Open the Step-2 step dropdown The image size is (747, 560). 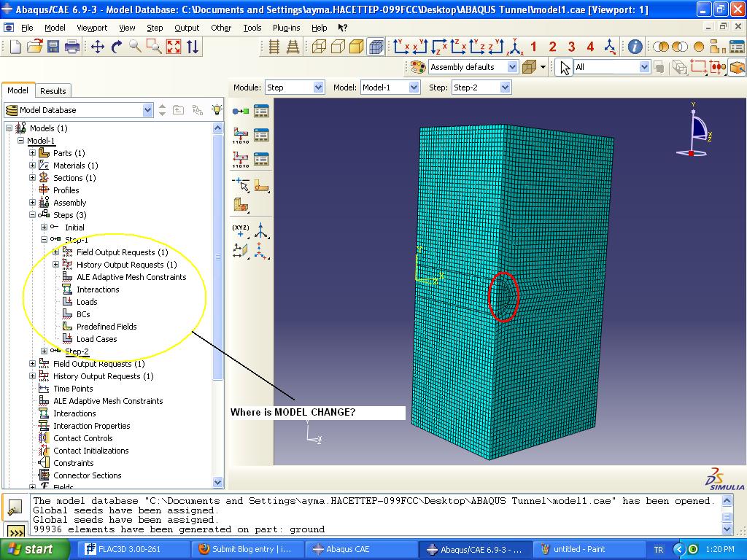(x=504, y=87)
